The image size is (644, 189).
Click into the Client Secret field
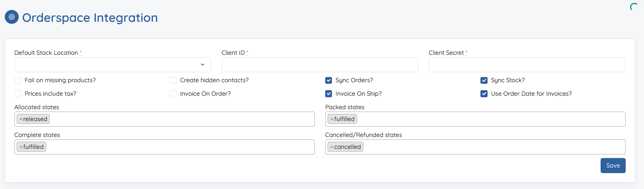pos(527,65)
